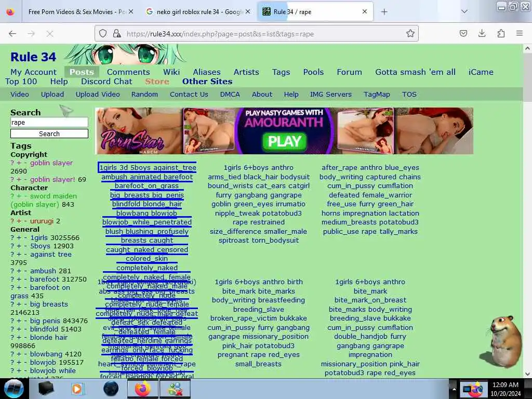
Task: Click the hamster mascot image
Action: 501,342
